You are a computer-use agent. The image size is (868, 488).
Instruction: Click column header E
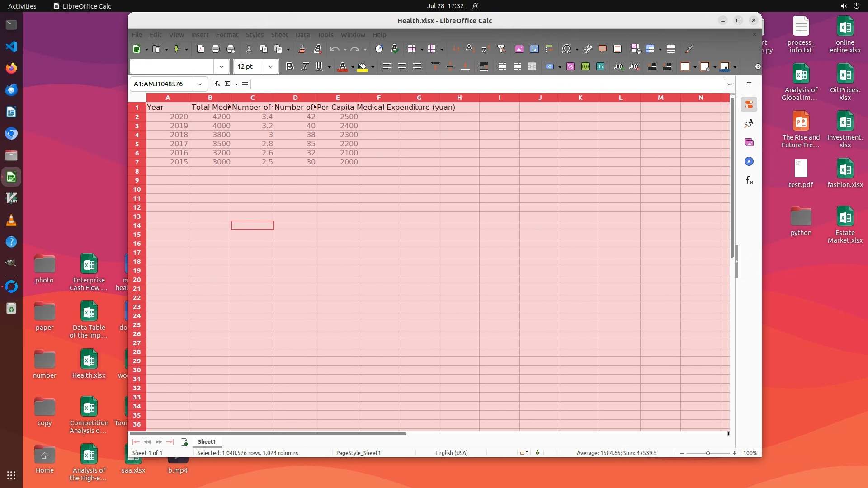click(337, 98)
